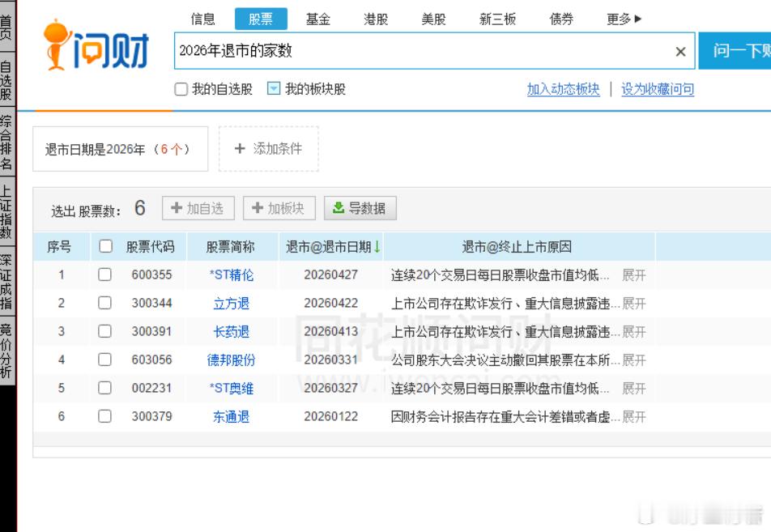Open the 美股 tab
771x532 pixels.
(x=434, y=19)
